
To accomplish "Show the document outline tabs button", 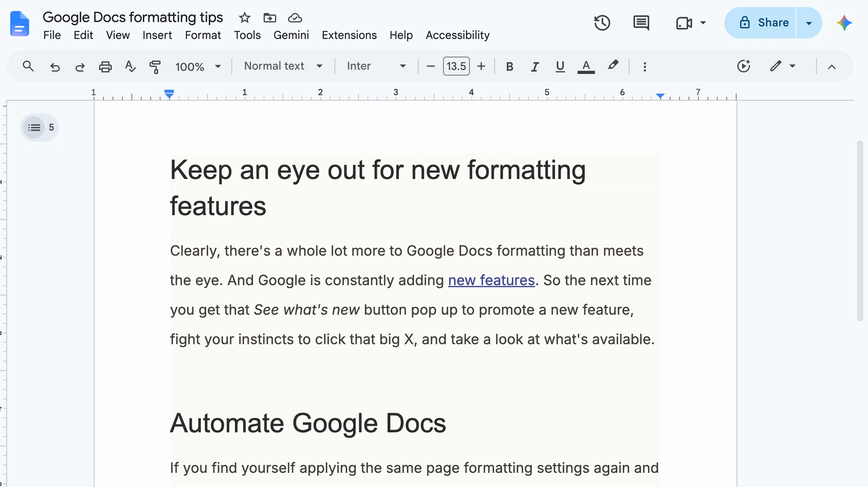I will [34, 127].
